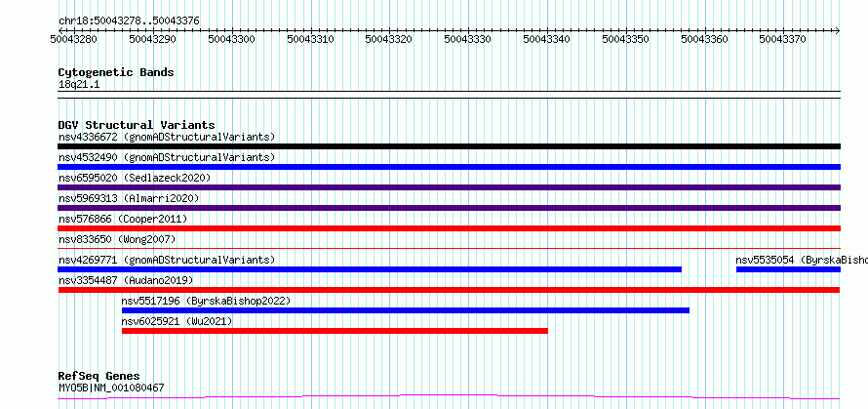This screenshot has height=409, width=868.
Task: Click the nsv5969313 Almarri2020 purple bar
Action: pos(449,208)
